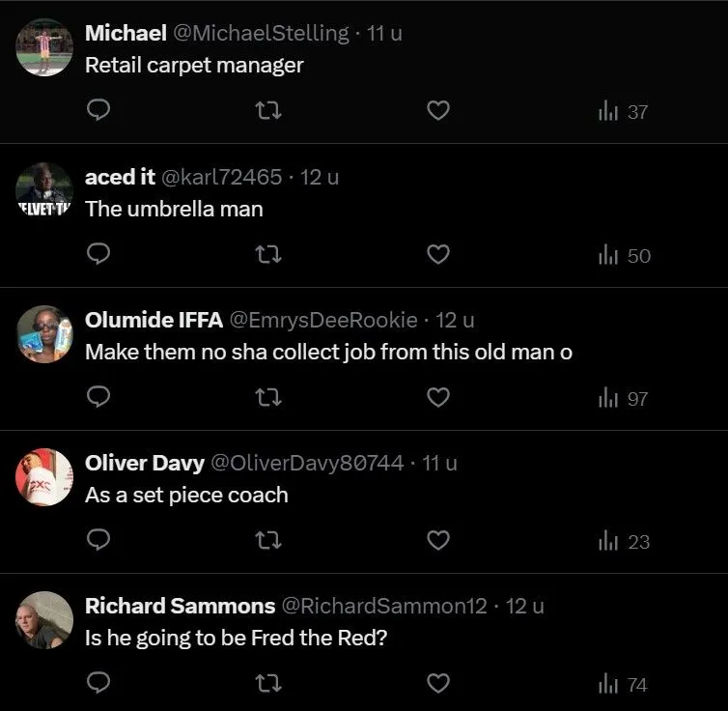
Task: View analytics showing 37 views
Action: (x=623, y=112)
